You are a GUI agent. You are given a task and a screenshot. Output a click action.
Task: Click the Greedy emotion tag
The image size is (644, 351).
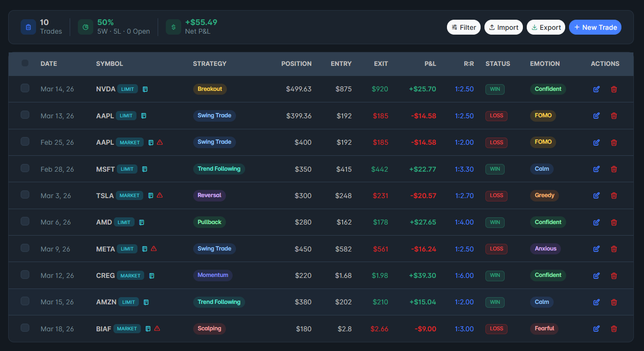545,195
